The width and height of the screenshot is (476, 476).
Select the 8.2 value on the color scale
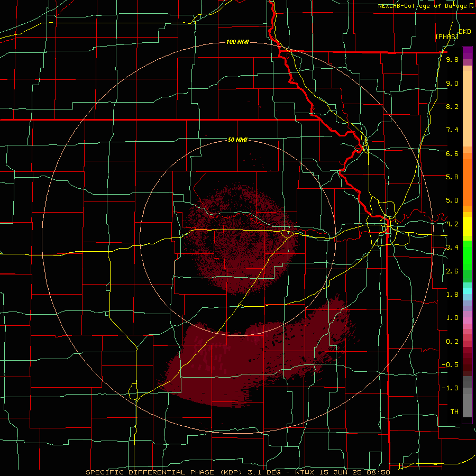(x=452, y=106)
